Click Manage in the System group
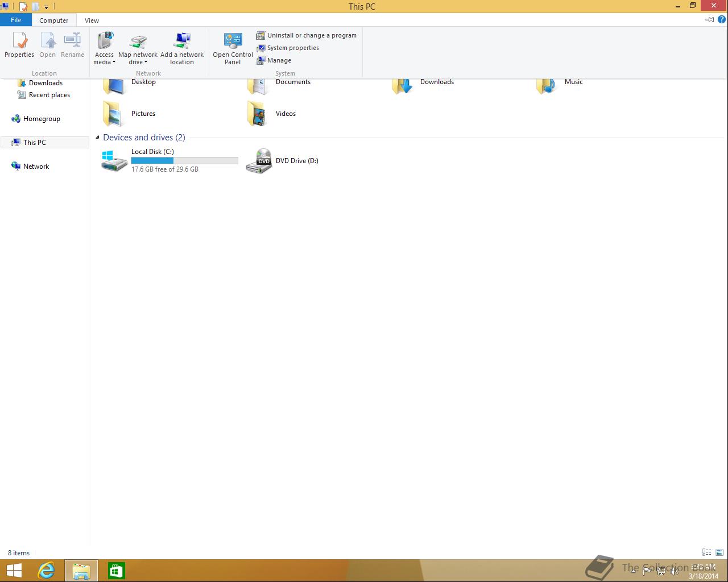This screenshot has height=582, width=728. (x=274, y=60)
